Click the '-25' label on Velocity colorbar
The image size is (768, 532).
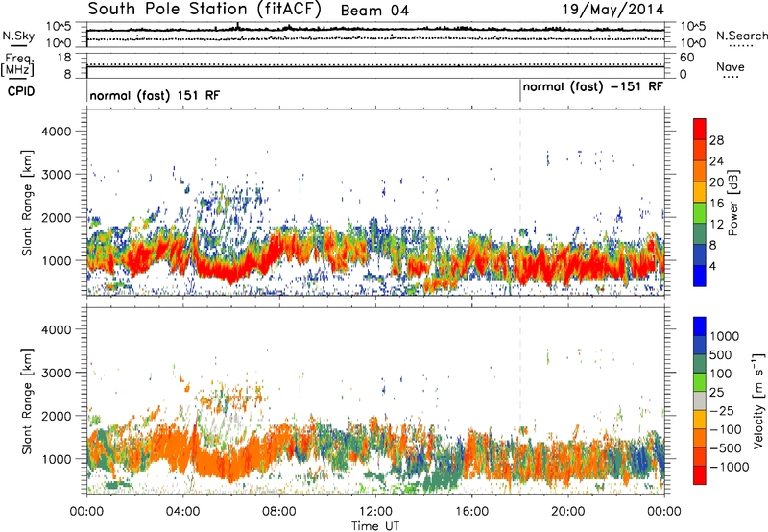click(721, 410)
